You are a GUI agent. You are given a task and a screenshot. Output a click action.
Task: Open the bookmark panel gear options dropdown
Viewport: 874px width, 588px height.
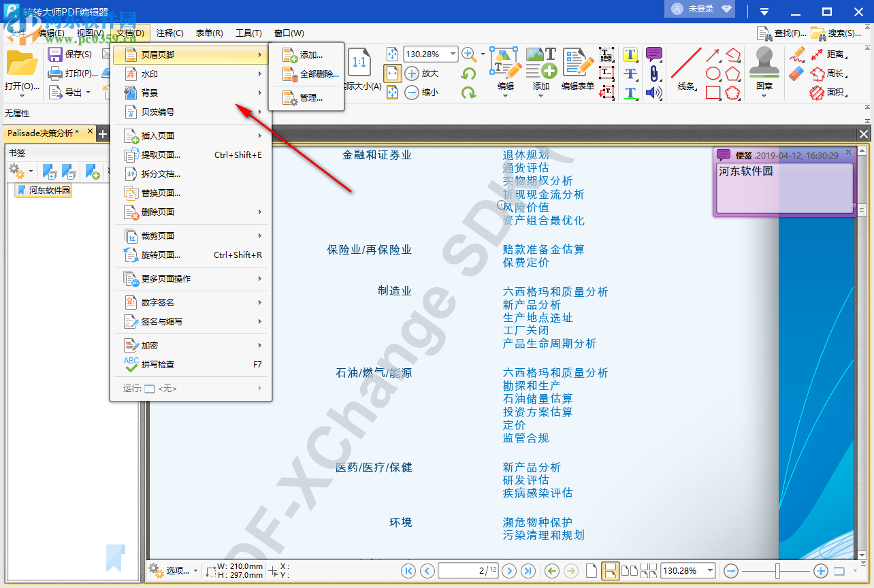[x=22, y=172]
